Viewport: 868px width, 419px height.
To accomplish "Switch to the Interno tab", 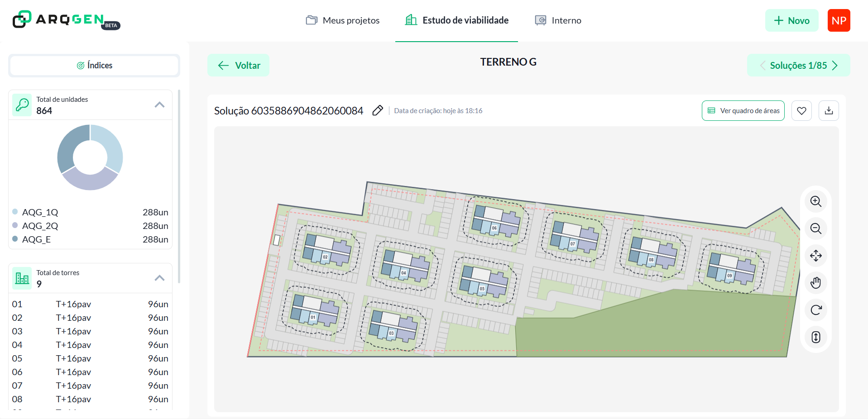I will pyautogui.click(x=558, y=20).
